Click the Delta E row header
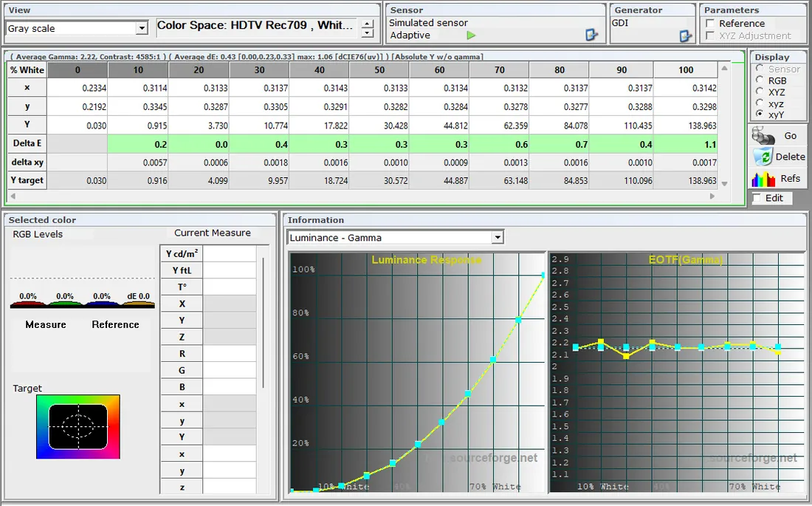Viewport: 812px width, 506px height. coord(27,143)
